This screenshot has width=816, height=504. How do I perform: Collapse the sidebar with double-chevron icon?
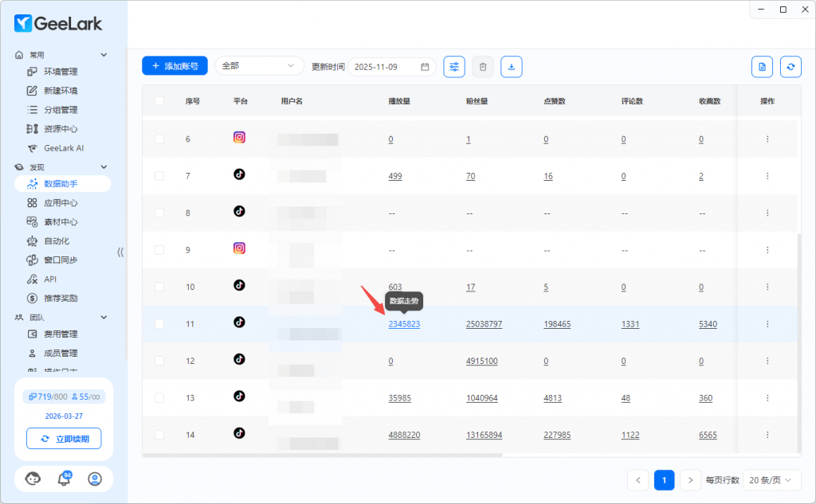pyautogui.click(x=120, y=252)
